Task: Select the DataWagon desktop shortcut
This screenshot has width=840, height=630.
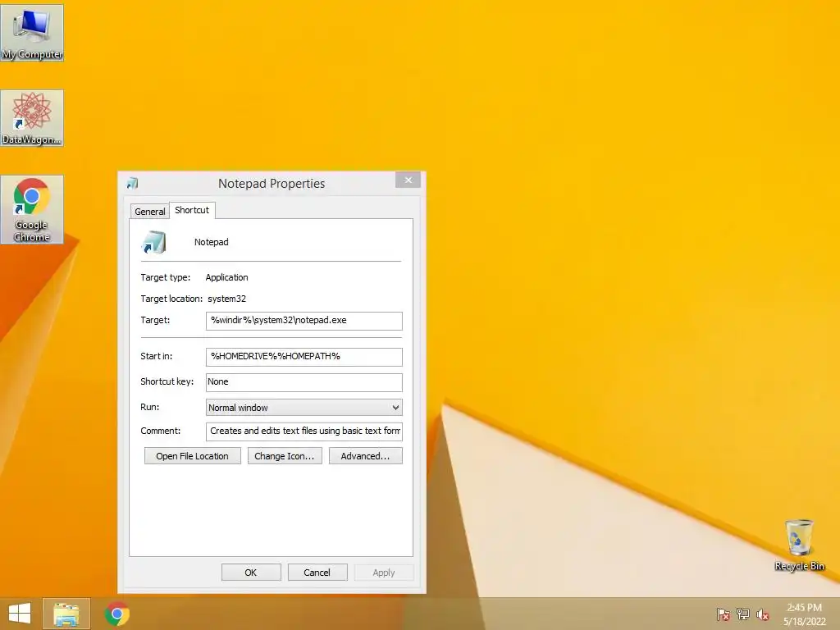Action: pyautogui.click(x=32, y=118)
